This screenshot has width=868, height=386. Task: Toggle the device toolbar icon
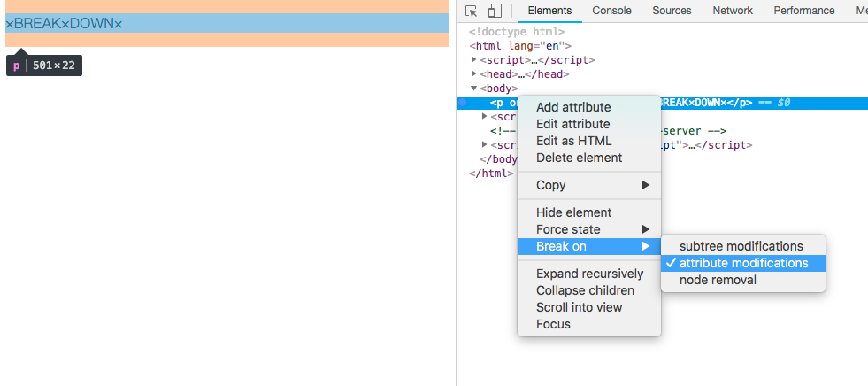coord(495,11)
